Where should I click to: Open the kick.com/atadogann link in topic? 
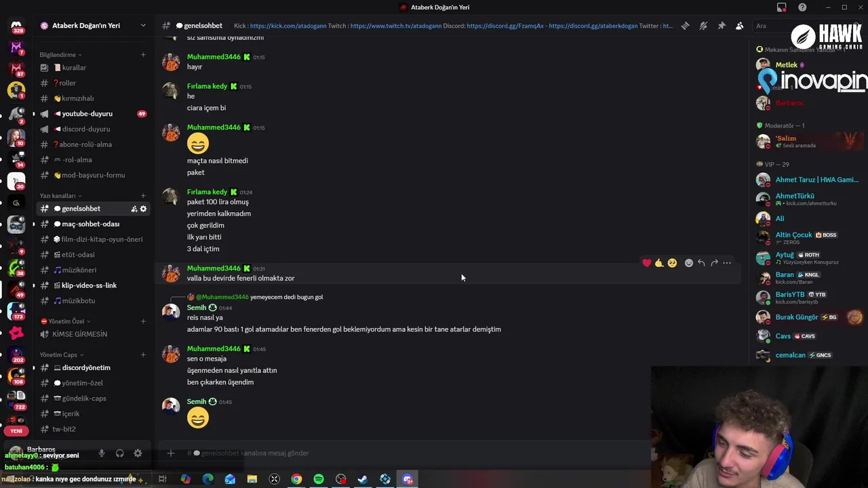point(288,26)
